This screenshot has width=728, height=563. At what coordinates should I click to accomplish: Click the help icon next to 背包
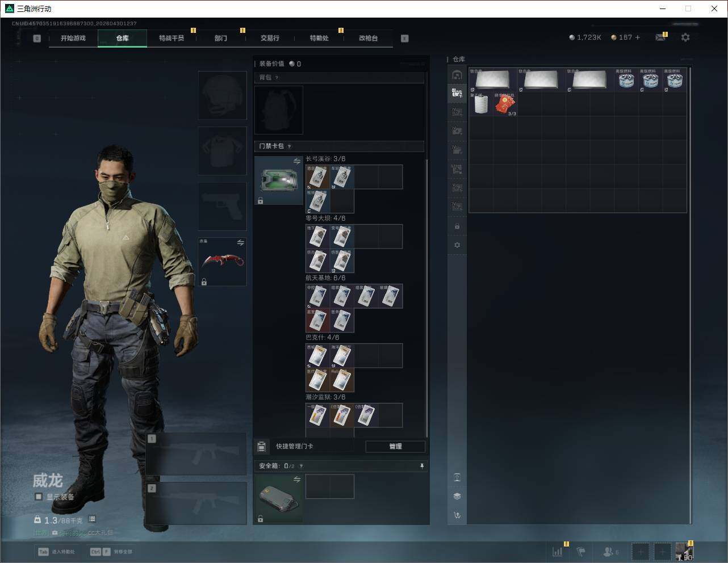pyautogui.click(x=277, y=78)
